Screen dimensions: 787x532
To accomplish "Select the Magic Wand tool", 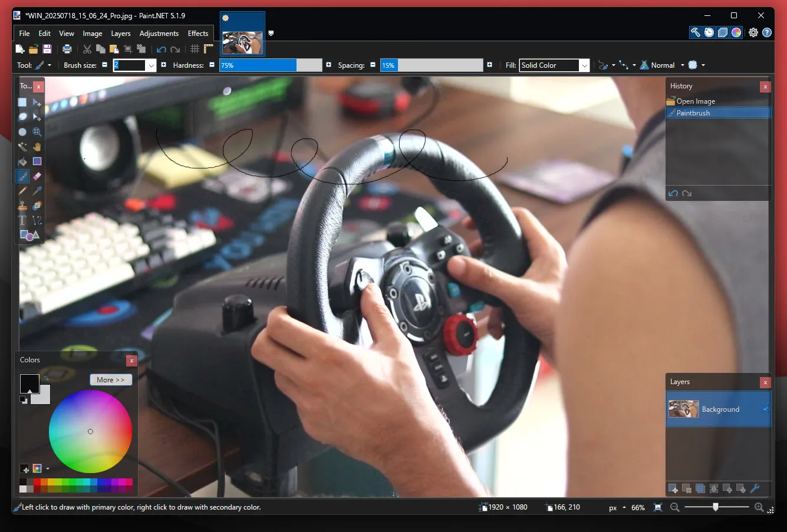I will [22, 146].
